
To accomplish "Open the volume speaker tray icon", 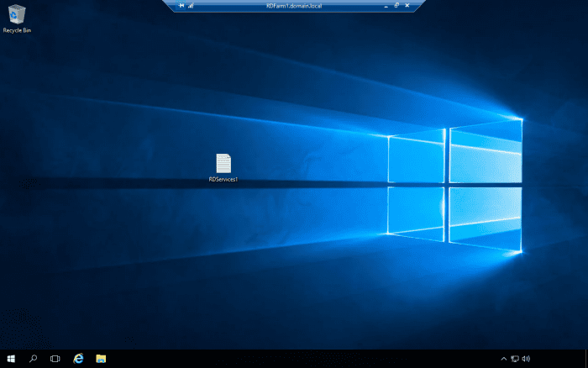I will (x=526, y=359).
